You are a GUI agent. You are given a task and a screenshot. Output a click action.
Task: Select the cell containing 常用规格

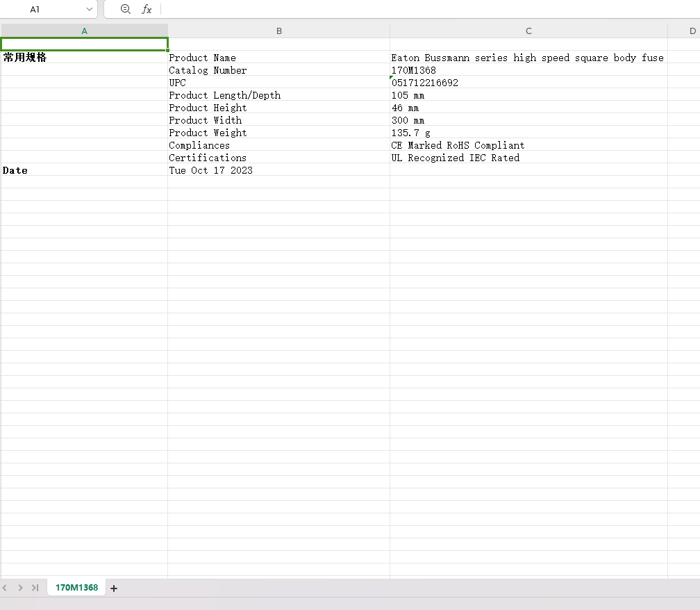(85, 57)
